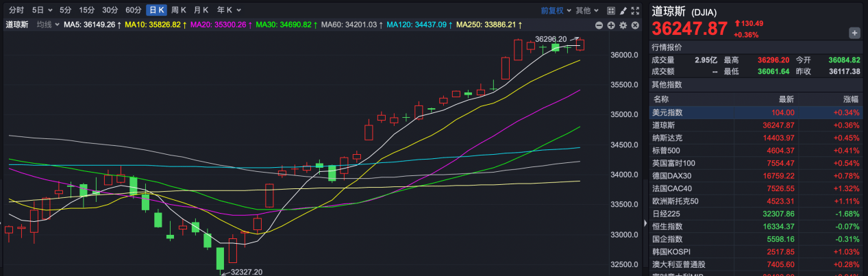Image resolution: width=868 pixels, height=276 pixels.
Task: Select the 标普500 index row
Action: click(757, 151)
